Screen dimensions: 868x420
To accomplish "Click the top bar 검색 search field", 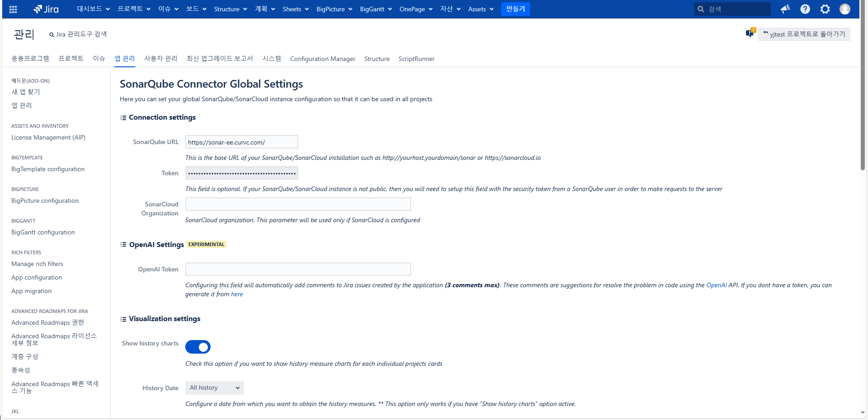I will click(732, 9).
